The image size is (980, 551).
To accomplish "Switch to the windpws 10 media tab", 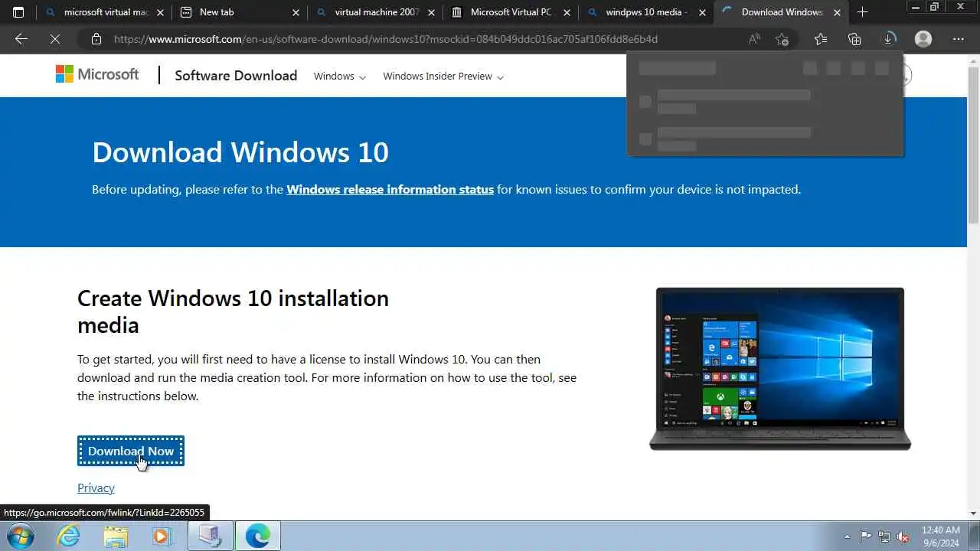I will 645,12.
